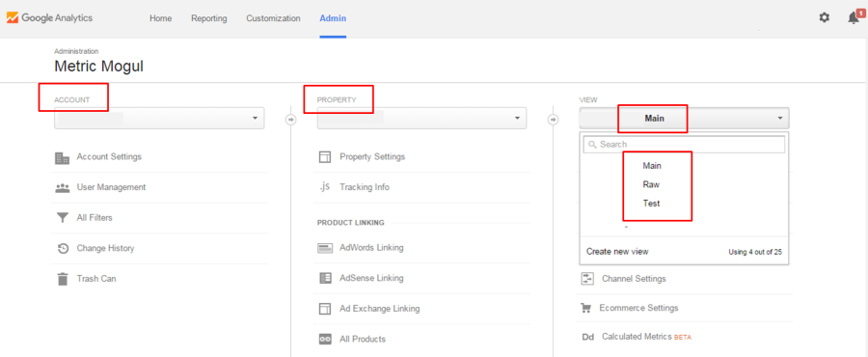Click the All Products link icon
Image resolution: width=868 pixels, height=357 pixels.
point(325,340)
